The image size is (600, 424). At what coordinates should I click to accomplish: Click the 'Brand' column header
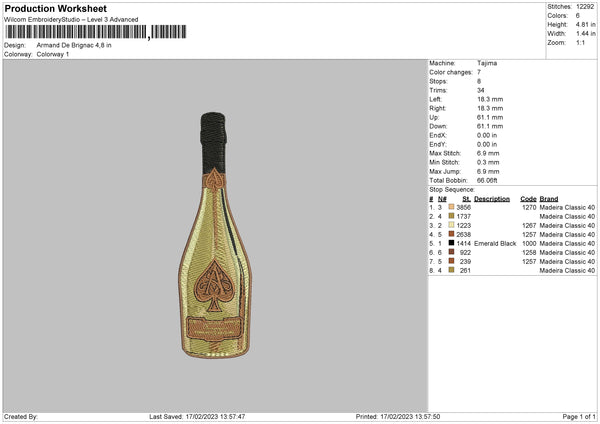click(549, 199)
